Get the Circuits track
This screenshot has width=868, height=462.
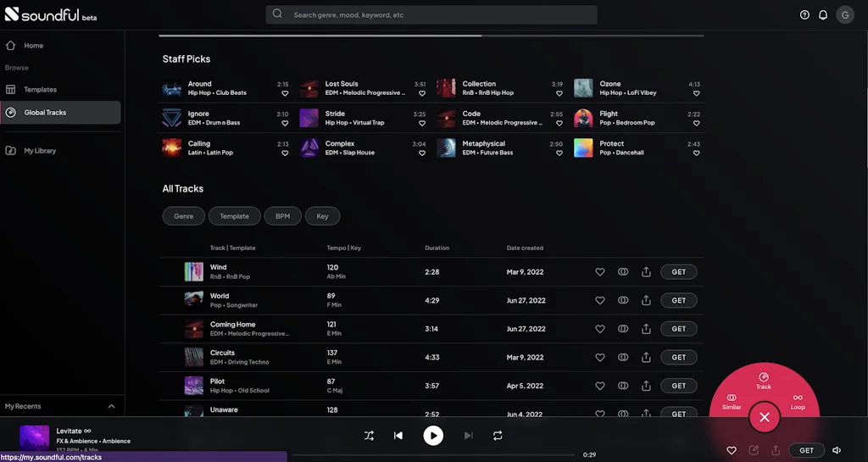[x=679, y=358]
